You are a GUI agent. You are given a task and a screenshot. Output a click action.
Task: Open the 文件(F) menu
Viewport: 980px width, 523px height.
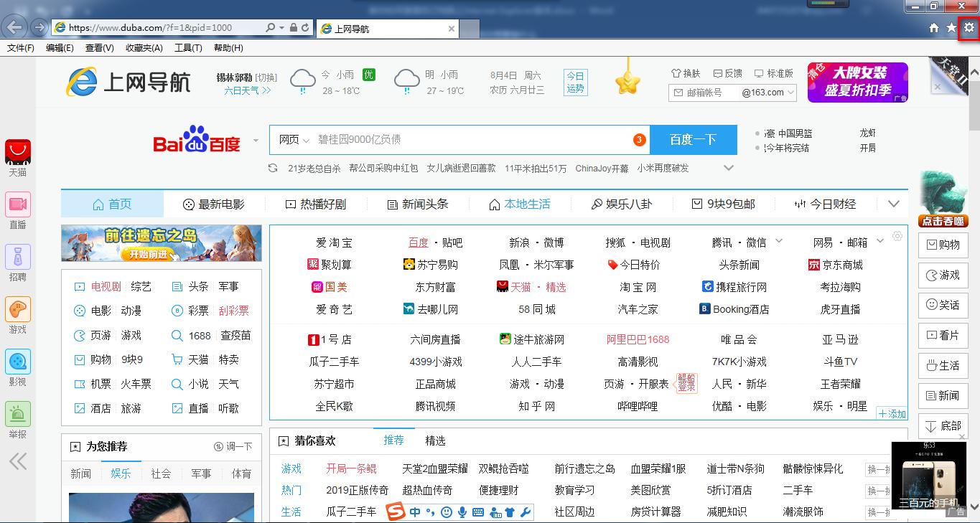tap(21, 48)
